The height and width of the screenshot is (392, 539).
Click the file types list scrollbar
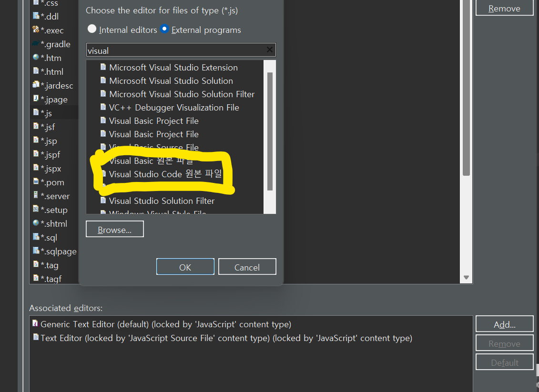[466, 88]
